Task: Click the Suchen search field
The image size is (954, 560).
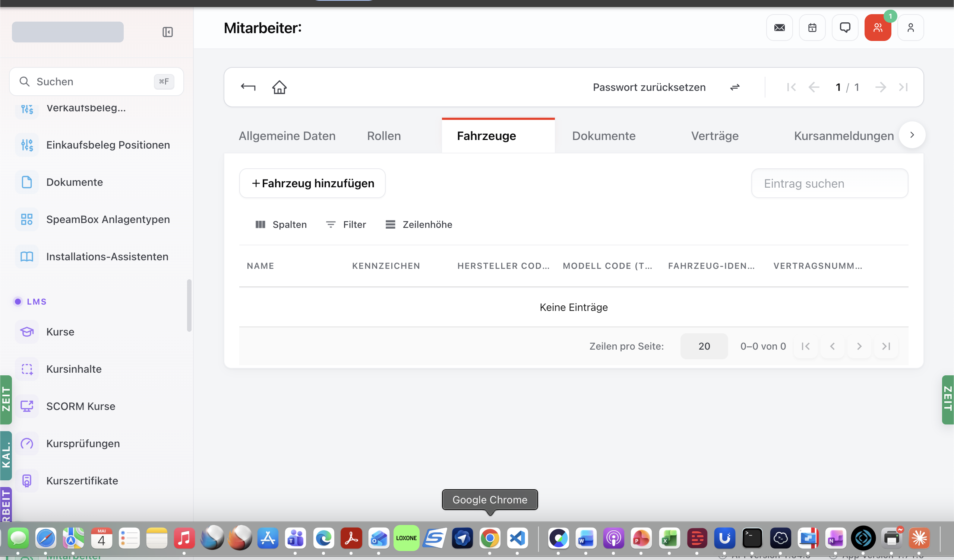Action: [x=97, y=81]
